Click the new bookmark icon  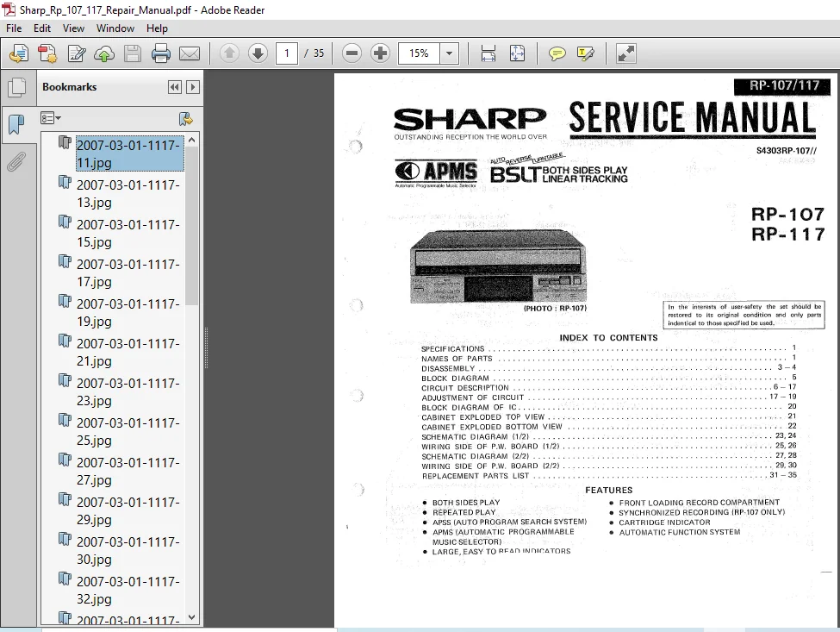[186, 119]
